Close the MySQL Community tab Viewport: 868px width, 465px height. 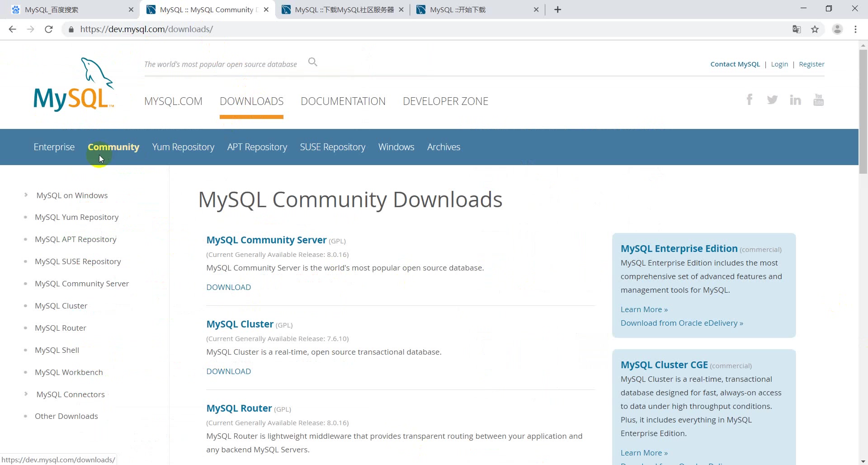(x=266, y=9)
